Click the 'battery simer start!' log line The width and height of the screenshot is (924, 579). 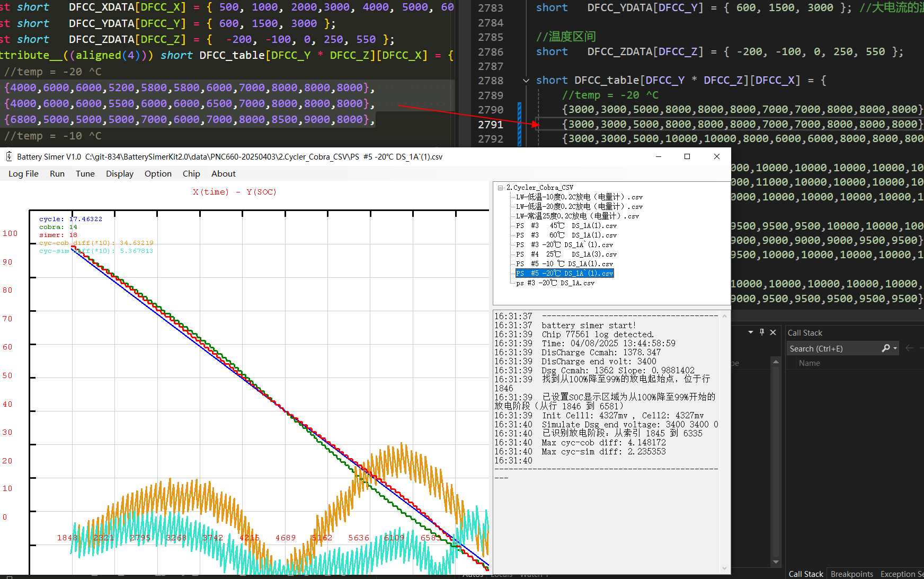(589, 326)
